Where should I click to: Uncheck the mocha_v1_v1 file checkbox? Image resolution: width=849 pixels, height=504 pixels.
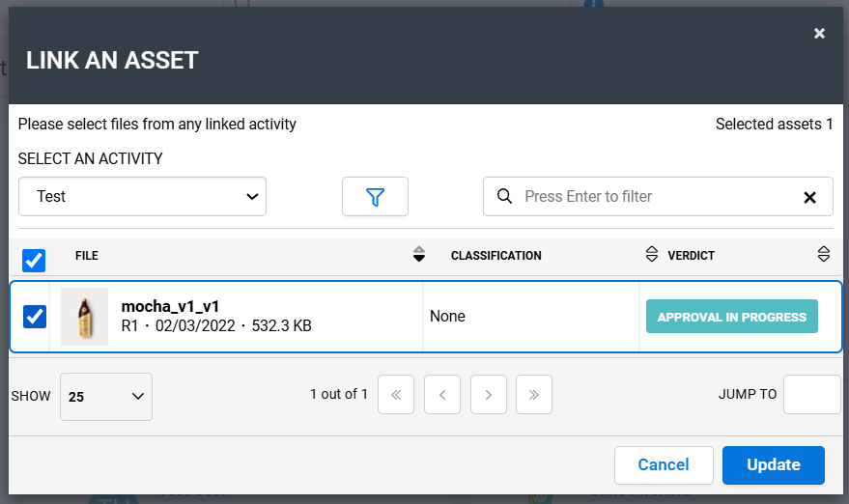point(35,316)
